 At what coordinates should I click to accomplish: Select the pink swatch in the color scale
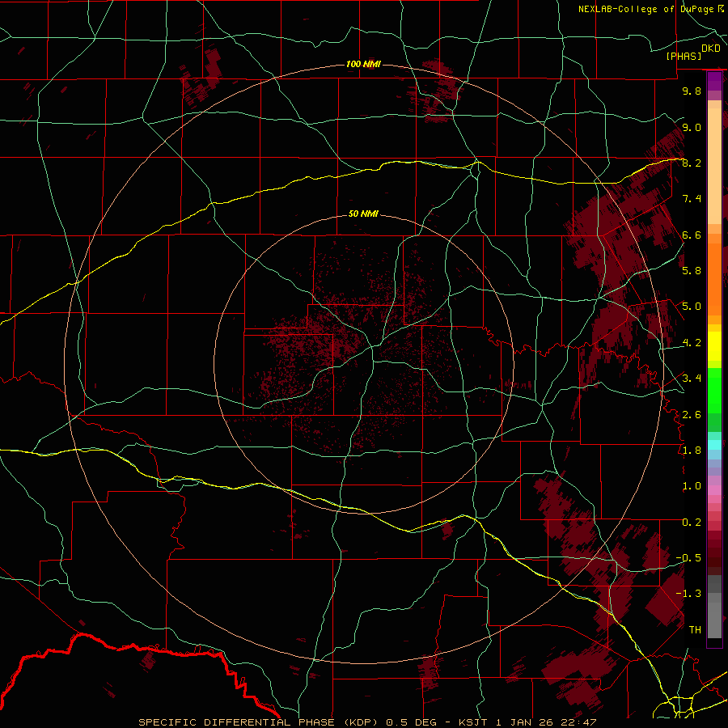pos(714,490)
